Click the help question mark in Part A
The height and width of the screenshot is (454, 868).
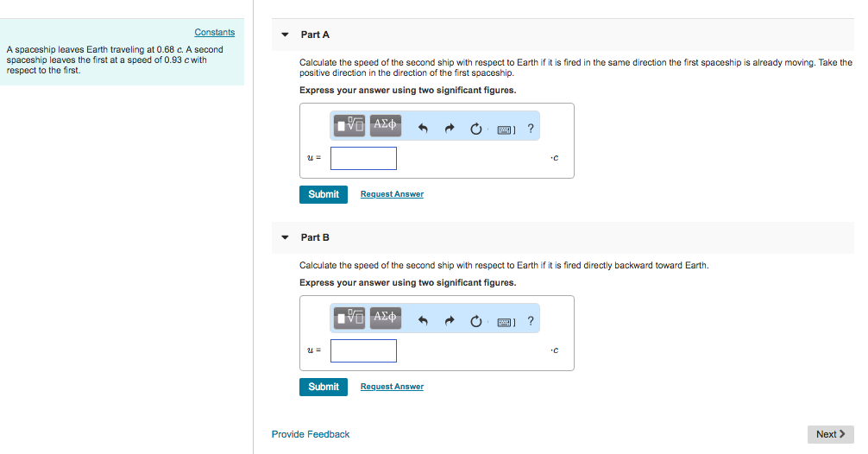531,129
